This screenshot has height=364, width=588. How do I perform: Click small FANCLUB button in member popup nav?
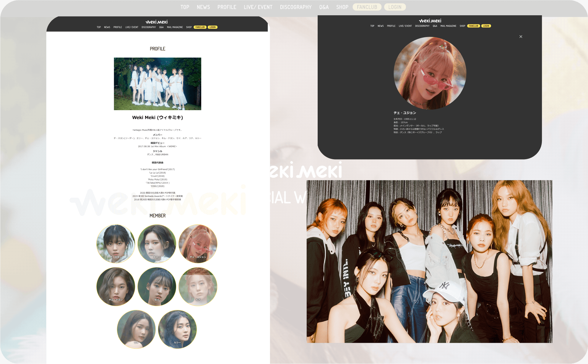pos(473,26)
